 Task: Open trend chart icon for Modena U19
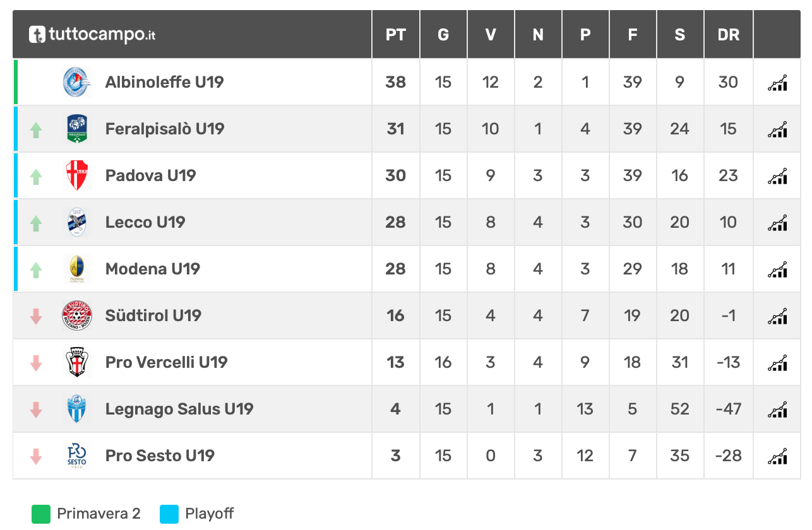777,269
